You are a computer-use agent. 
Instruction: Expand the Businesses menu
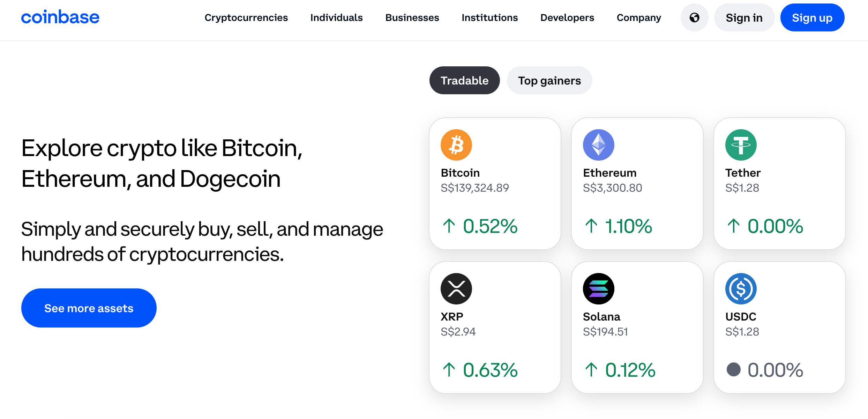(412, 17)
